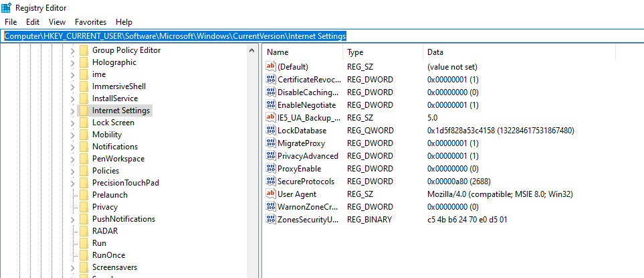Open the Edit menu
Viewport: 644px width, 278px height.
pyautogui.click(x=33, y=22)
